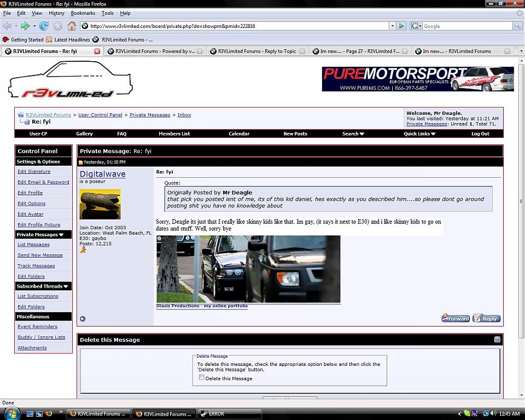Click the Home toolbar icon
Screen dimensions: 525x420
coord(72,26)
